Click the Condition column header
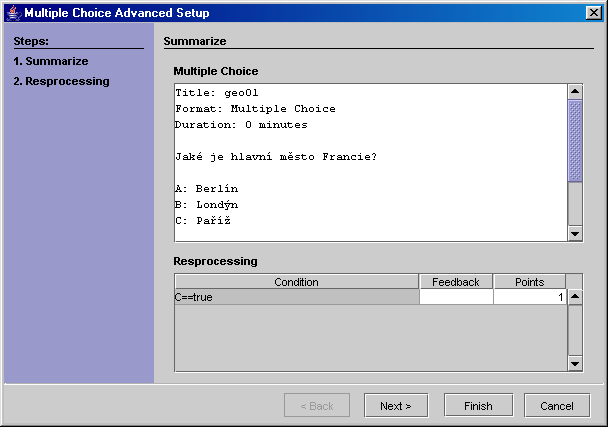 click(297, 282)
